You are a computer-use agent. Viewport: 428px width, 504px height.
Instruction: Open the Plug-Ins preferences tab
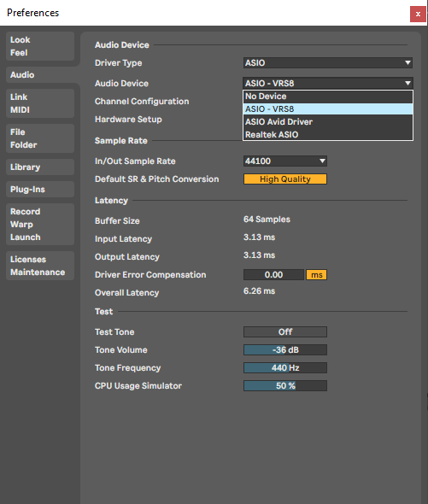[x=40, y=190]
